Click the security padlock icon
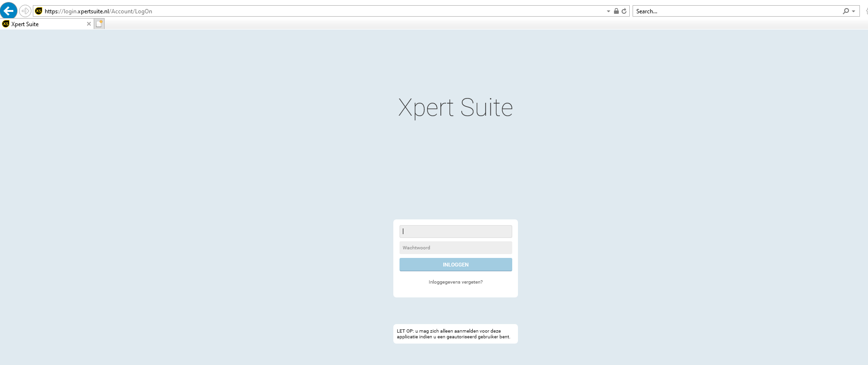This screenshot has height=365, width=868. point(616,11)
